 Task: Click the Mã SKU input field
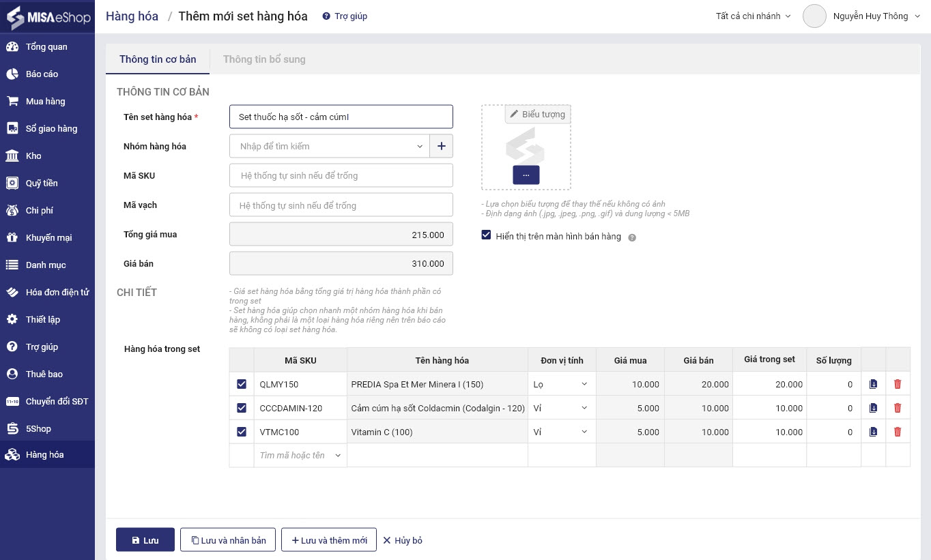[341, 175]
